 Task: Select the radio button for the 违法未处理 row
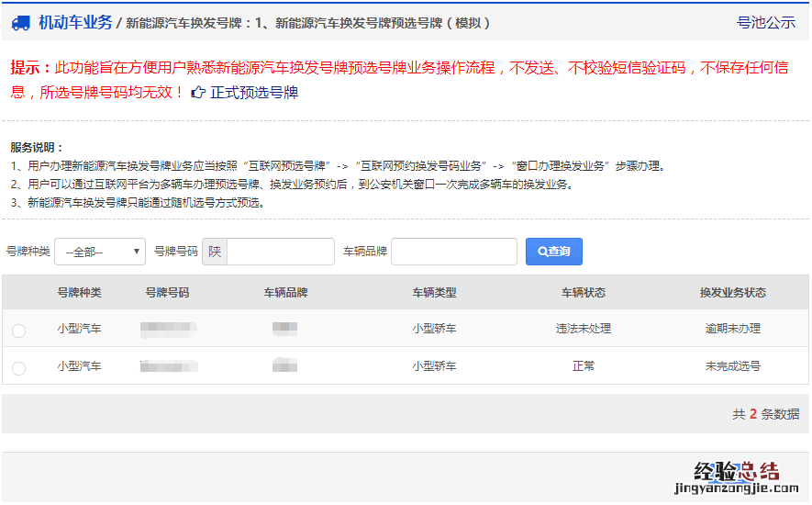[19, 331]
